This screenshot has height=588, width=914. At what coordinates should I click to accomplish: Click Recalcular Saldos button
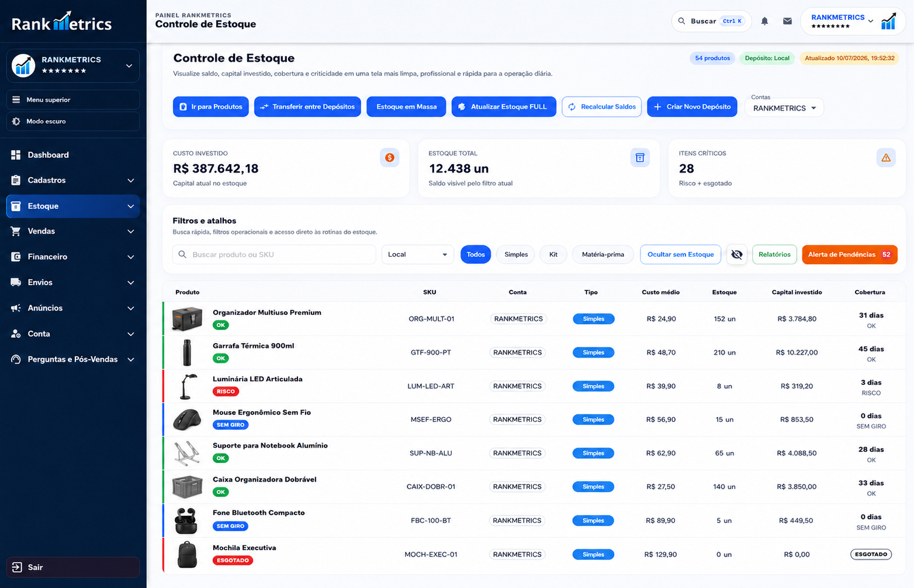click(602, 107)
